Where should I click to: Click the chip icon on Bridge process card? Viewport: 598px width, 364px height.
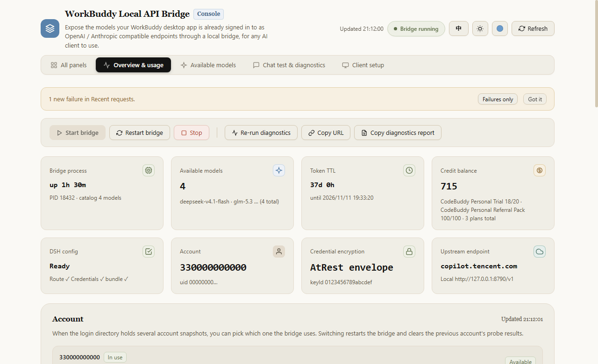(149, 170)
